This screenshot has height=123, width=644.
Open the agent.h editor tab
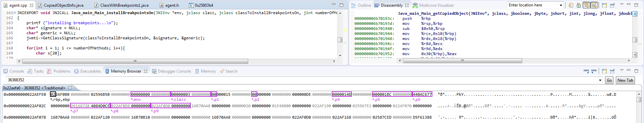169,5
